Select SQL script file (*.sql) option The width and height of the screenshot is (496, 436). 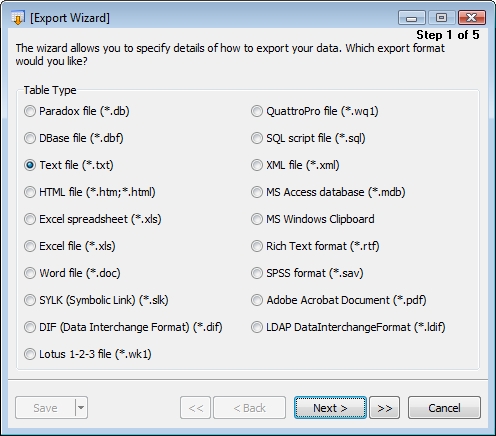308,138
